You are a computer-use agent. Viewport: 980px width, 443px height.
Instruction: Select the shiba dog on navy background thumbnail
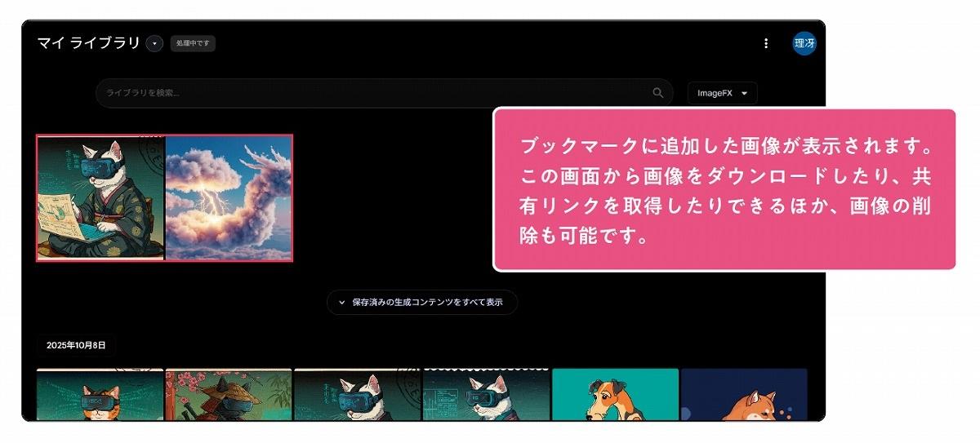tap(743, 395)
